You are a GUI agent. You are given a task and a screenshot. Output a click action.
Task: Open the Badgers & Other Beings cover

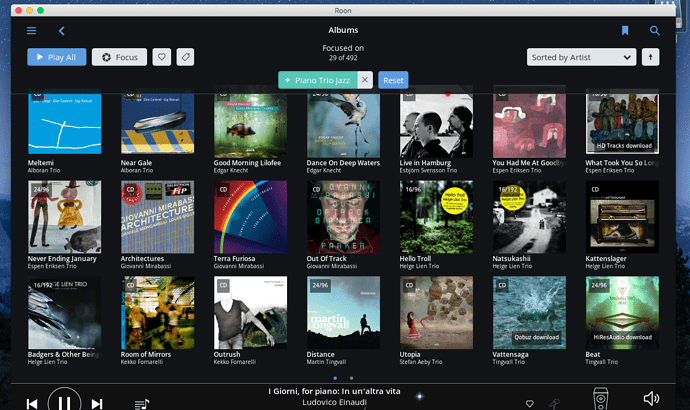65,313
